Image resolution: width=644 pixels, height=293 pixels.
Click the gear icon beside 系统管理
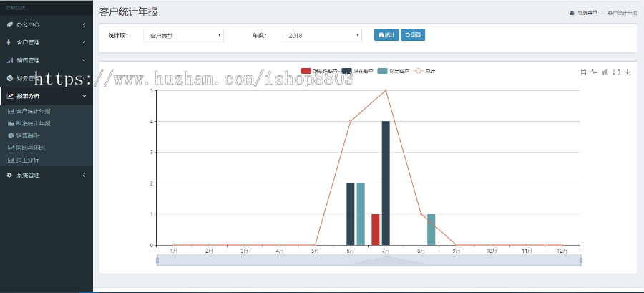tap(10, 175)
